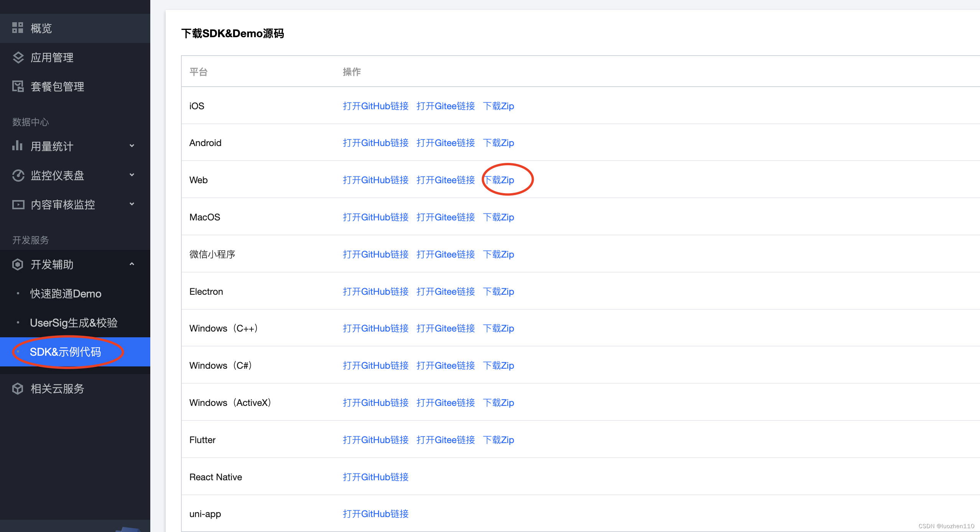Click the 用量统计 bar chart icon
Image resolution: width=980 pixels, height=532 pixels.
coord(18,146)
